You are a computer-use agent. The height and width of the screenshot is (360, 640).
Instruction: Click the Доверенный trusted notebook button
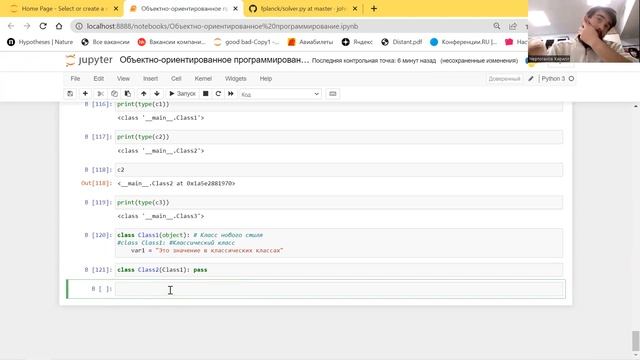click(504, 79)
